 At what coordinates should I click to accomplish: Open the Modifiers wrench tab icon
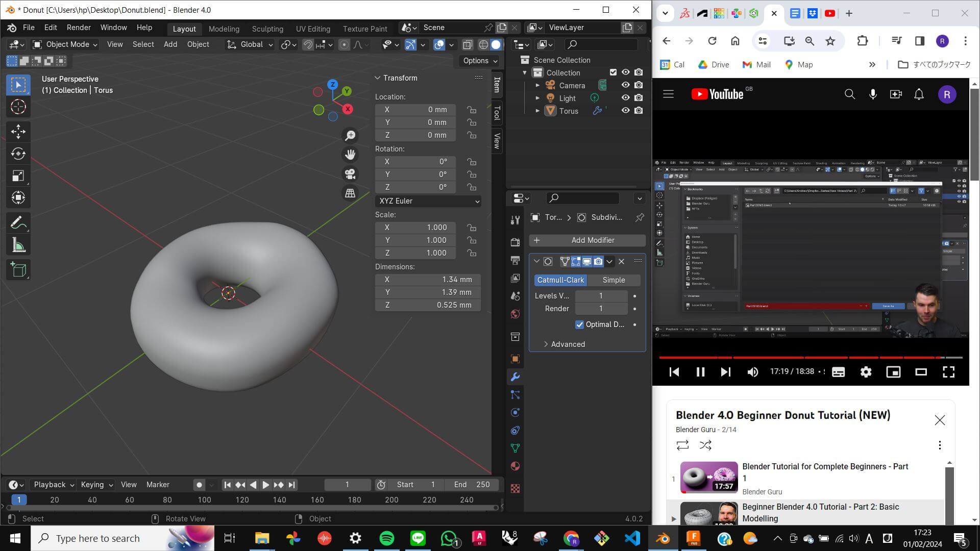[x=515, y=377]
